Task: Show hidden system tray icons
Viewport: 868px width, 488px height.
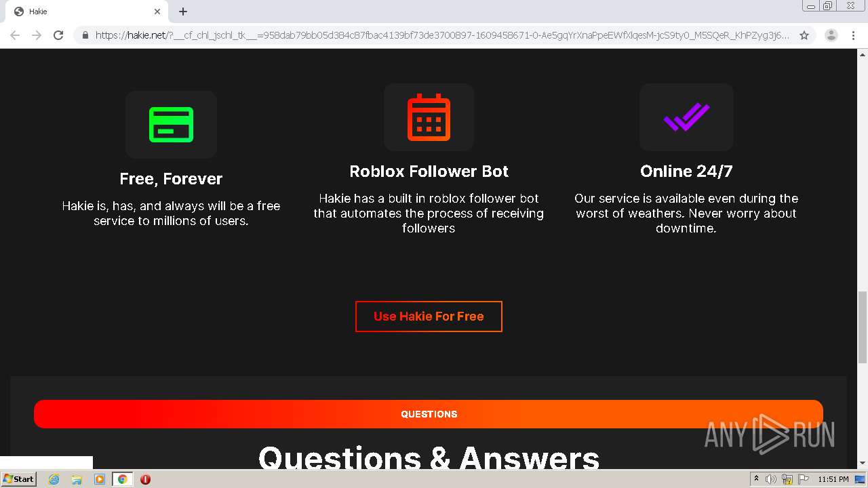Action: click(757, 479)
